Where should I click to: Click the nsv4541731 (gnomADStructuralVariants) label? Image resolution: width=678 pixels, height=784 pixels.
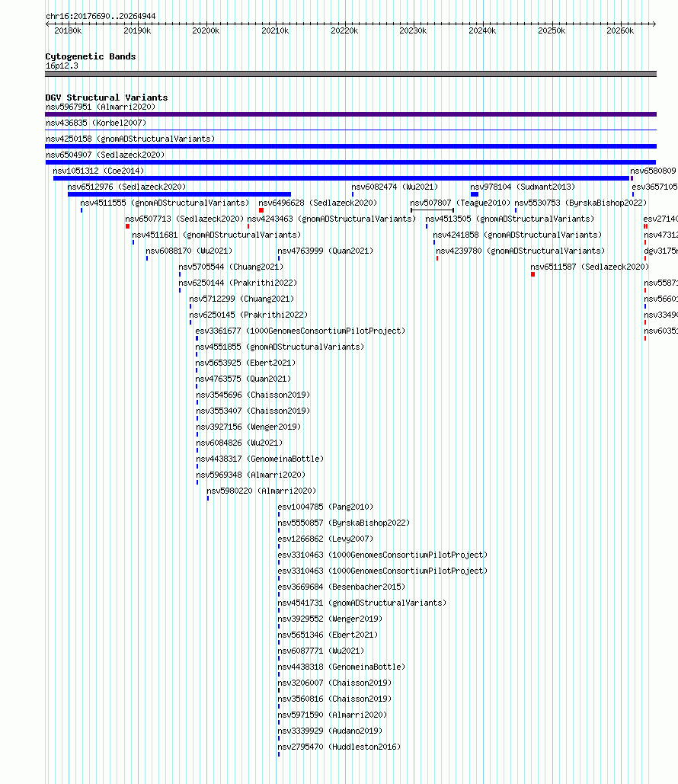pos(362,603)
